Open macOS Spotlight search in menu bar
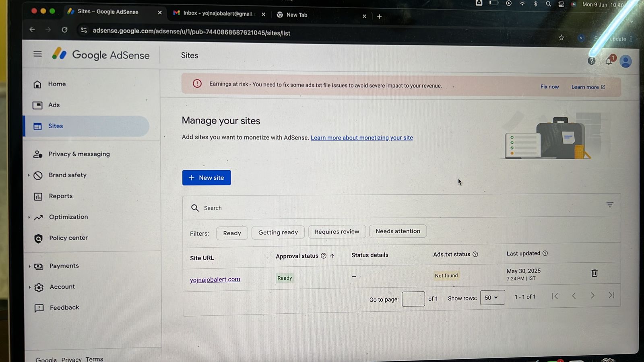This screenshot has width=644, height=362. [548, 4]
